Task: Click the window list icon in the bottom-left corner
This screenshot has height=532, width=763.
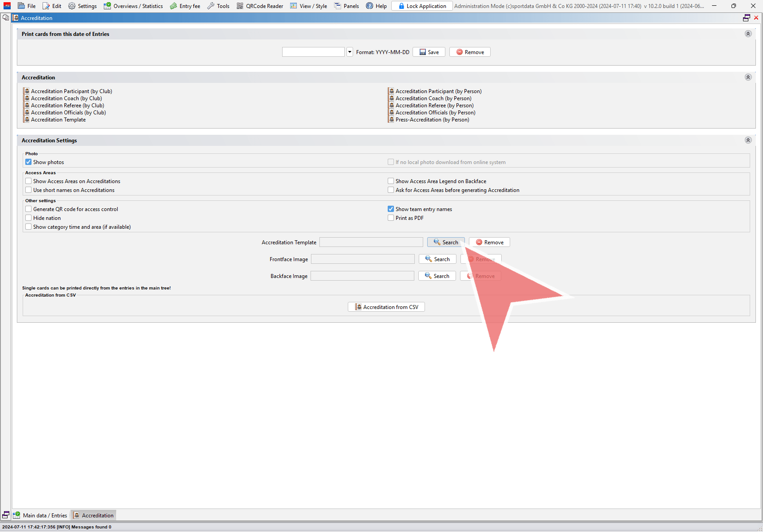Action: tap(6, 515)
